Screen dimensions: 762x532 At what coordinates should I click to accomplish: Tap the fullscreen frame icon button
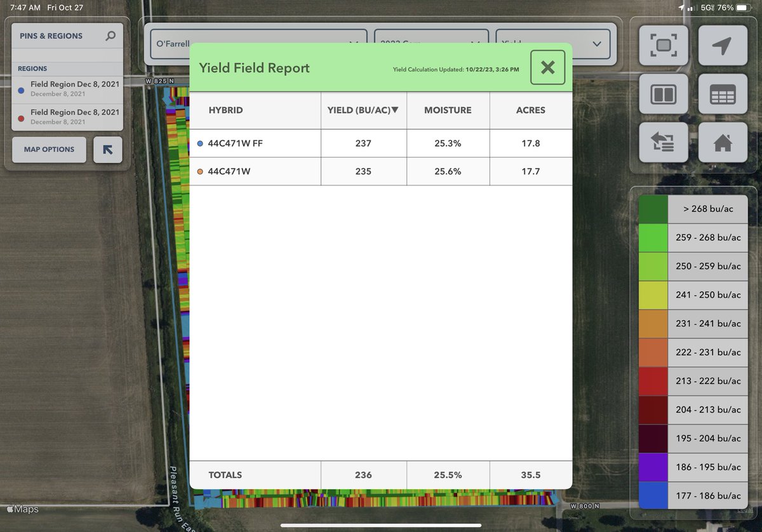(x=663, y=45)
